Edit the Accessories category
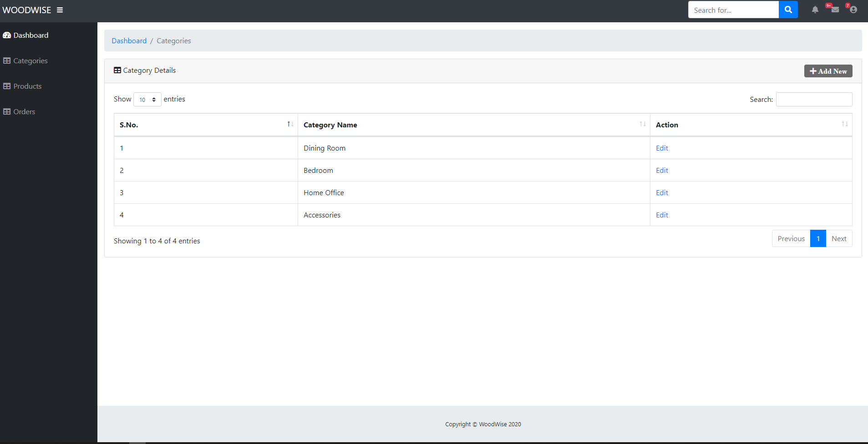This screenshot has height=444, width=868. coord(662,215)
